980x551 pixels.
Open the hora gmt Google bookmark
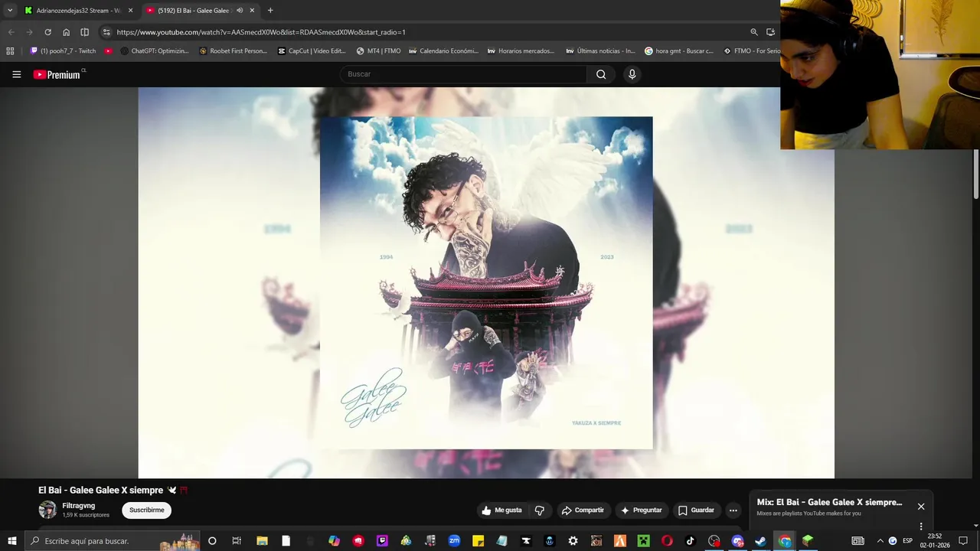pos(679,51)
